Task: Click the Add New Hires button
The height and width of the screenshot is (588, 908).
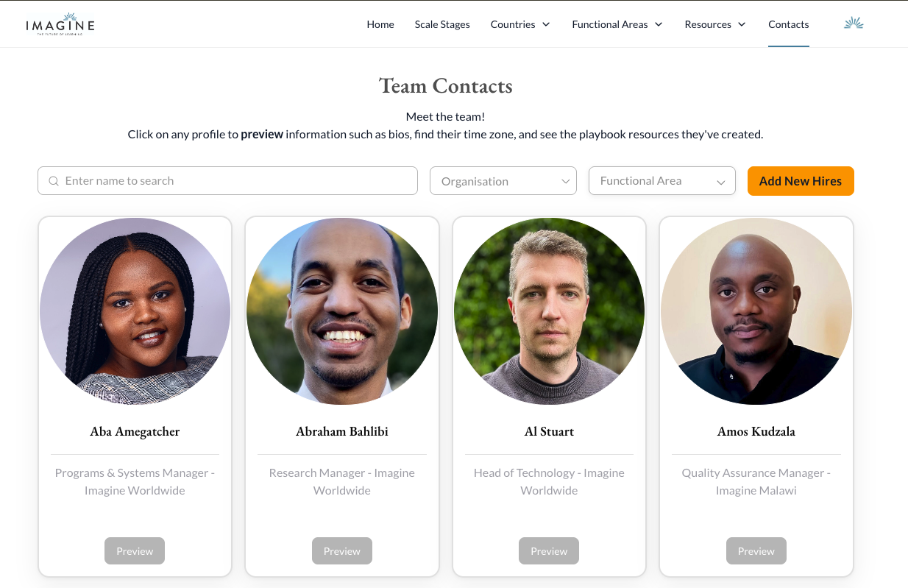Action: pyautogui.click(x=801, y=181)
